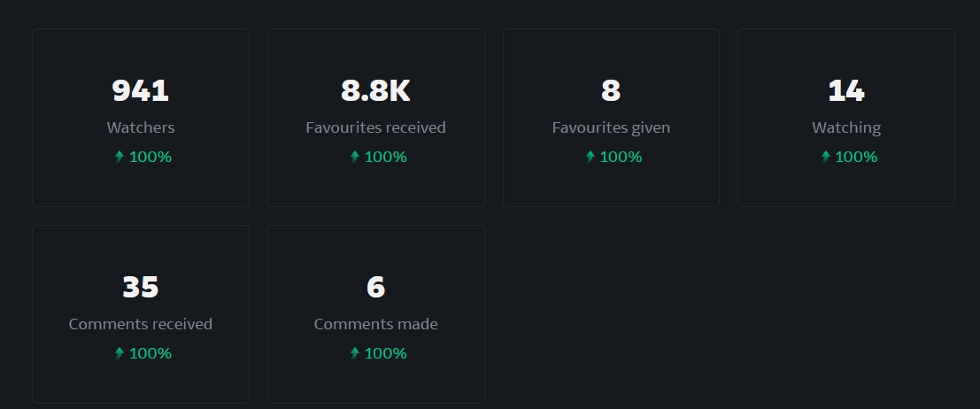
Task: Open the Favourites given label
Action: (x=611, y=127)
